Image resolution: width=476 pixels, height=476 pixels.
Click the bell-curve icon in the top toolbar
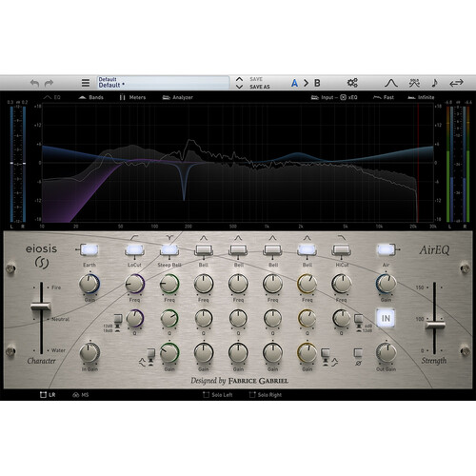391,83
